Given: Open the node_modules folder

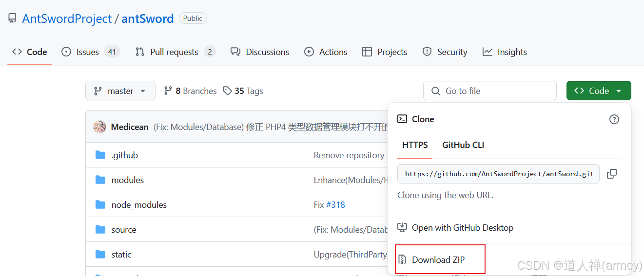Looking at the screenshot, I should coord(139,205).
